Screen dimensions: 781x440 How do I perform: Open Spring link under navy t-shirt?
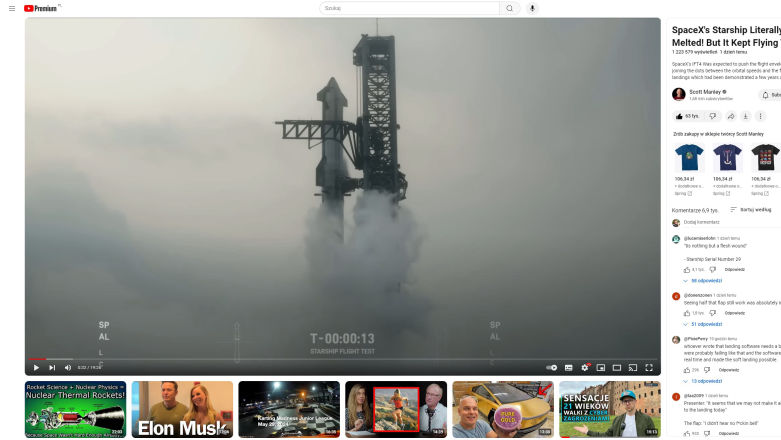click(722, 193)
